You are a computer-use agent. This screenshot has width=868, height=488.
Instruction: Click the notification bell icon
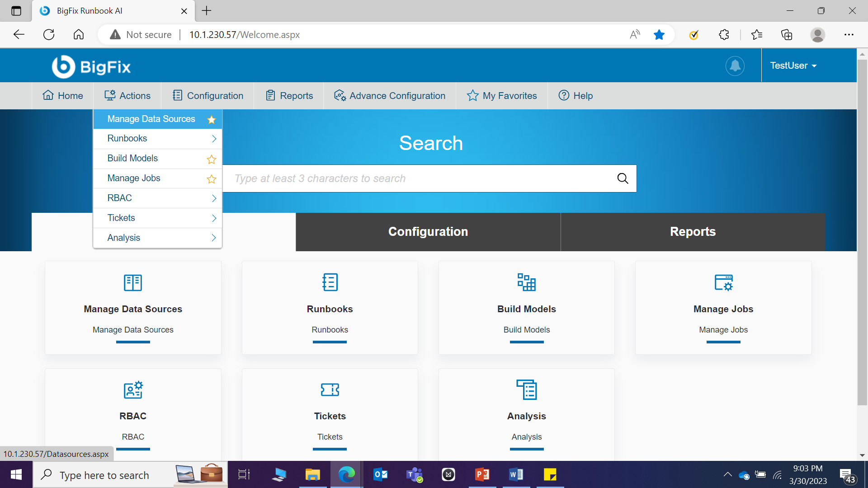pos(735,66)
